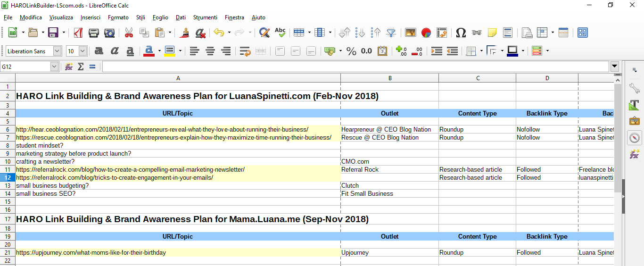Expand the Name Box cell reference dropdown
The width and height of the screenshot is (644, 266).
click(x=54, y=66)
